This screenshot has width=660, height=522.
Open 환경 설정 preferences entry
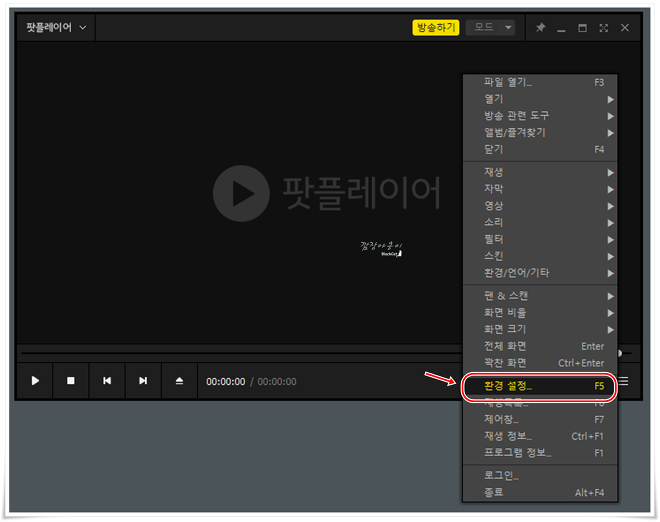(x=540, y=386)
